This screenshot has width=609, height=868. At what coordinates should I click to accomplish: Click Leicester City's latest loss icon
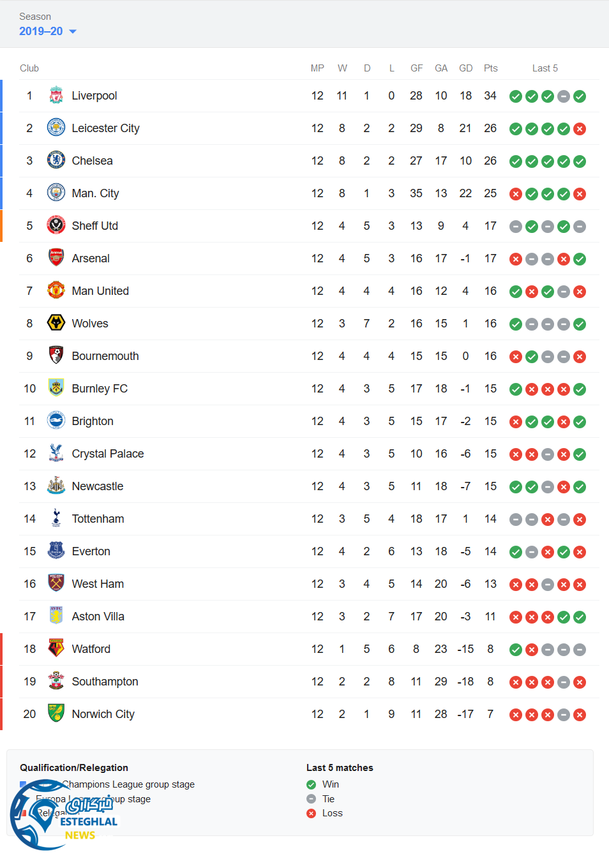coord(580,129)
